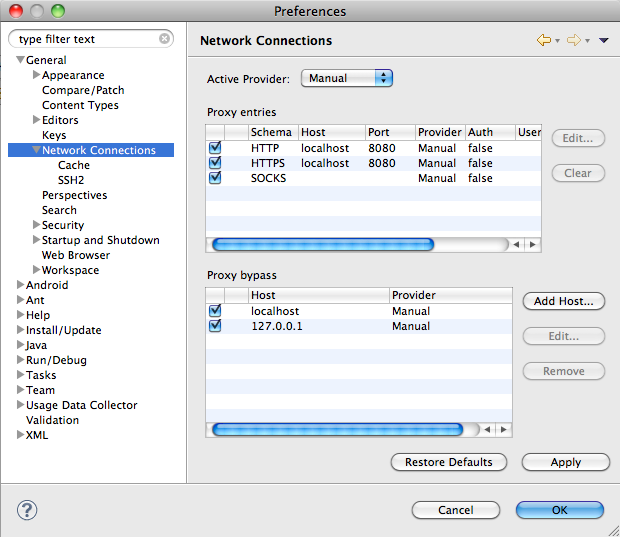Expand the Tasks preferences node
The height and width of the screenshot is (537, 620).
[21, 374]
